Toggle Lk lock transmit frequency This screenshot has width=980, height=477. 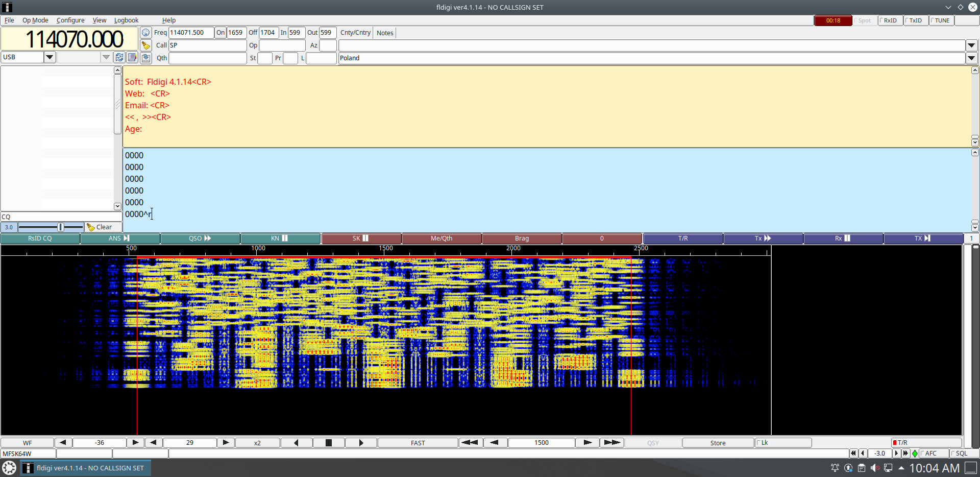(x=783, y=443)
